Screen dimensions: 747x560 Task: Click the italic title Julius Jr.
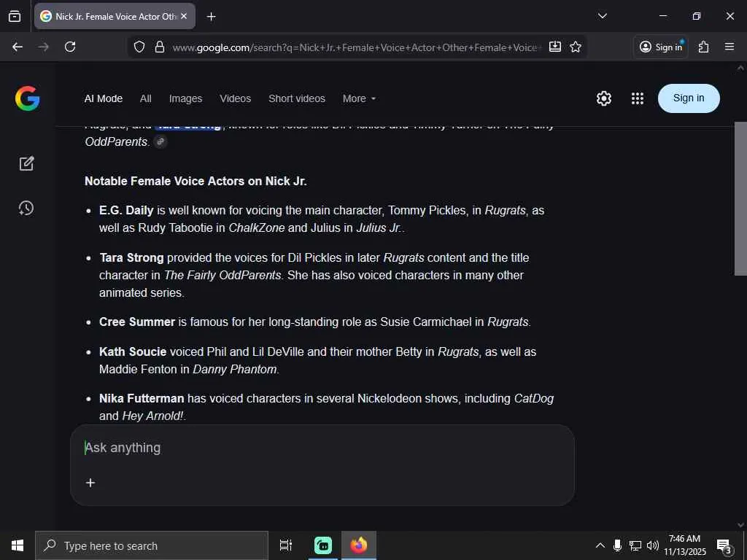point(379,228)
